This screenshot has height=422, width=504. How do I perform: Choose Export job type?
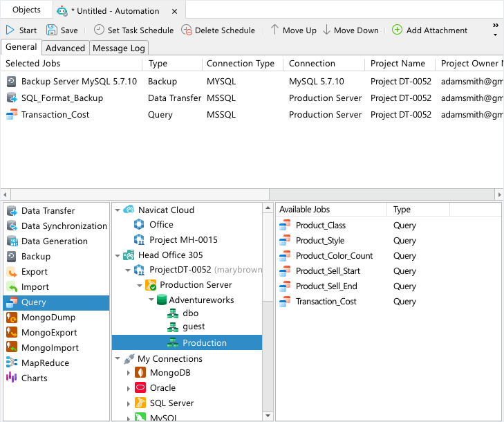(x=56, y=272)
